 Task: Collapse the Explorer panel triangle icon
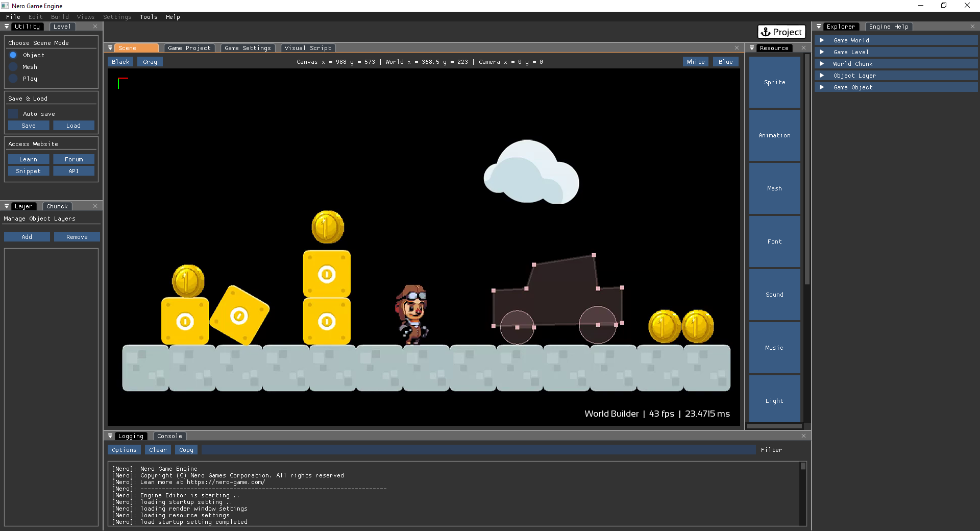(x=819, y=27)
